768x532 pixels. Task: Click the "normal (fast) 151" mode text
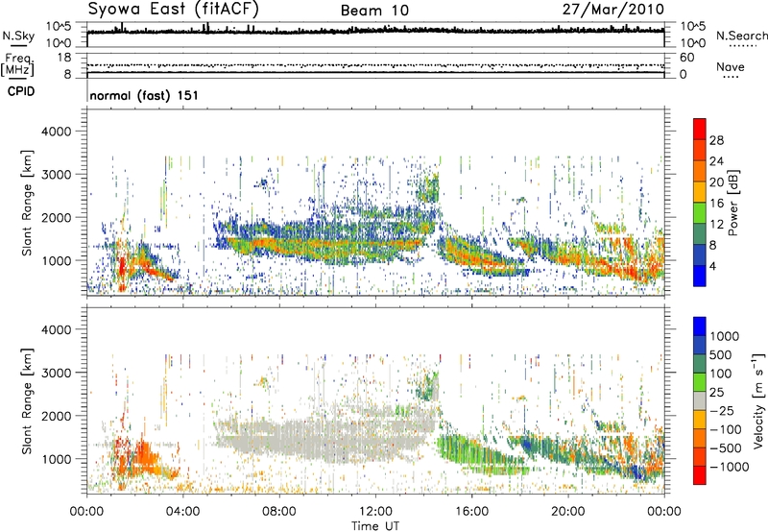pyautogui.click(x=144, y=95)
